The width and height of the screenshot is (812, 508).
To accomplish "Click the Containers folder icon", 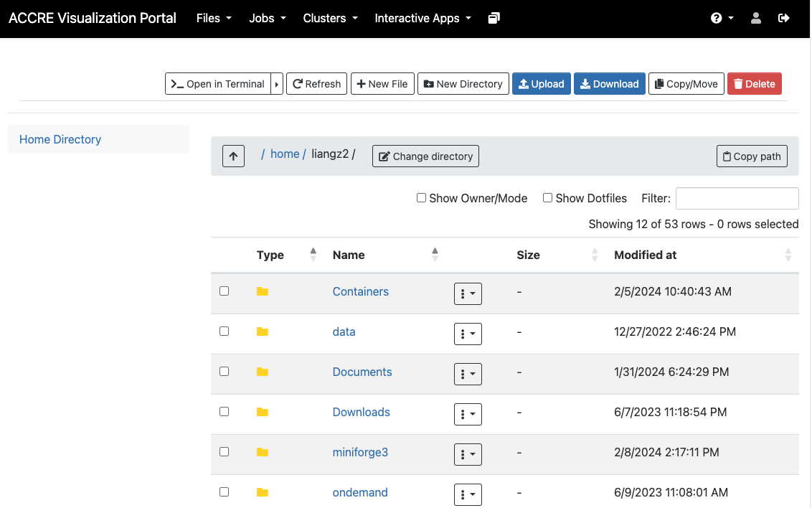I will click(x=263, y=291).
